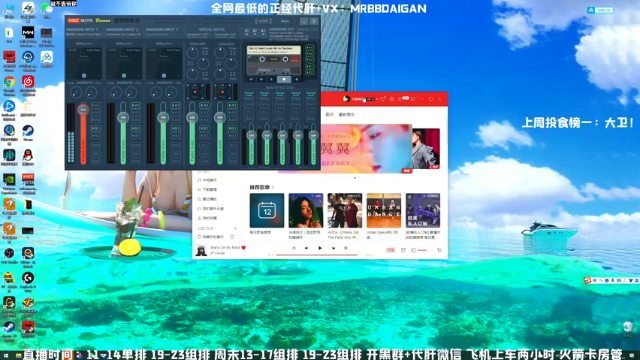Mute the first master section bus

pyautogui.click(x=249, y=119)
